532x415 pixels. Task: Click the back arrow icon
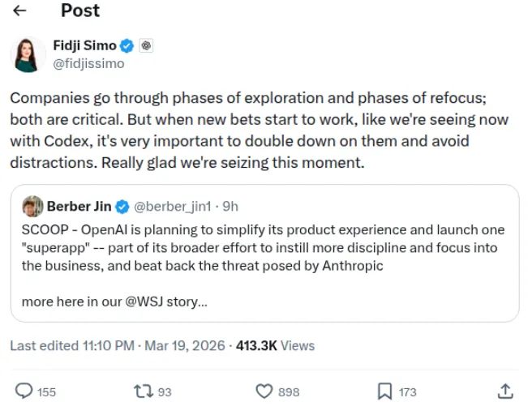(x=20, y=11)
